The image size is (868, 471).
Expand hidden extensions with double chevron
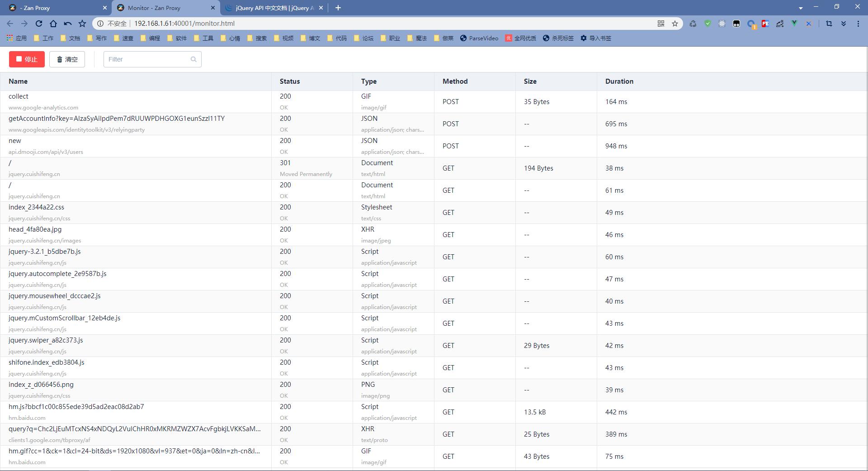coord(844,24)
